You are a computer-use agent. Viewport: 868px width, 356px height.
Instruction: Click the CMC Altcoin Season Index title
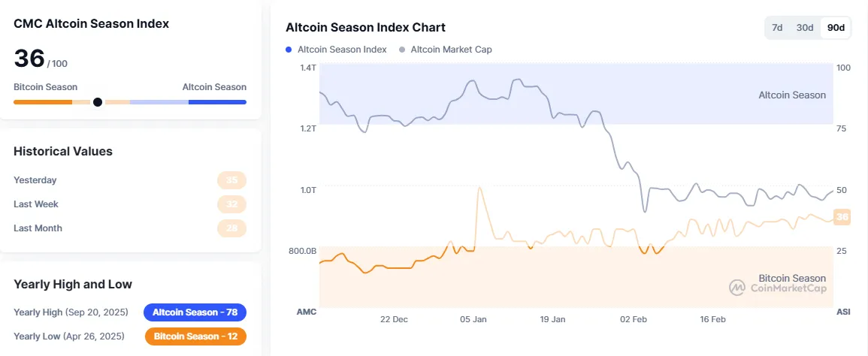coord(91,23)
